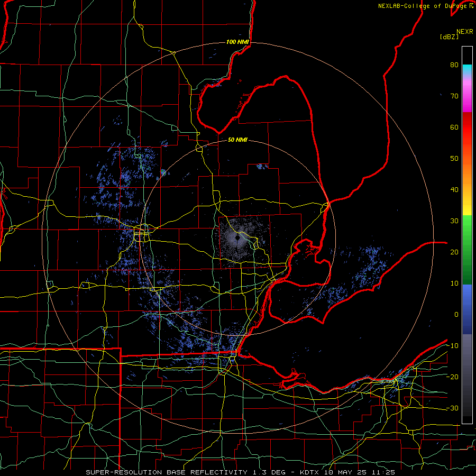Click the blue segment of the color bar
This screenshot has width=476, height=476.
tap(467, 309)
